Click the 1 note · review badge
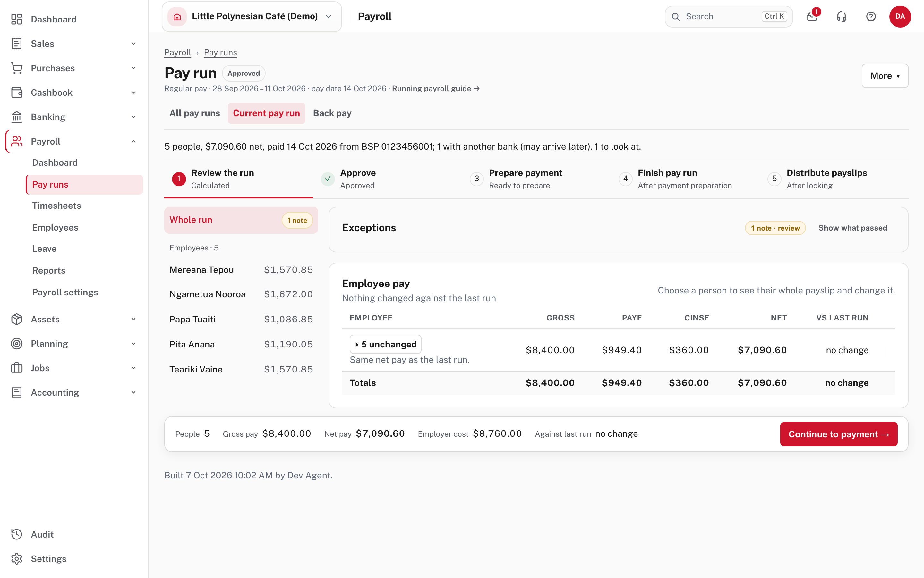The height and width of the screenshot is (578, 924). (x=775, y=228)
